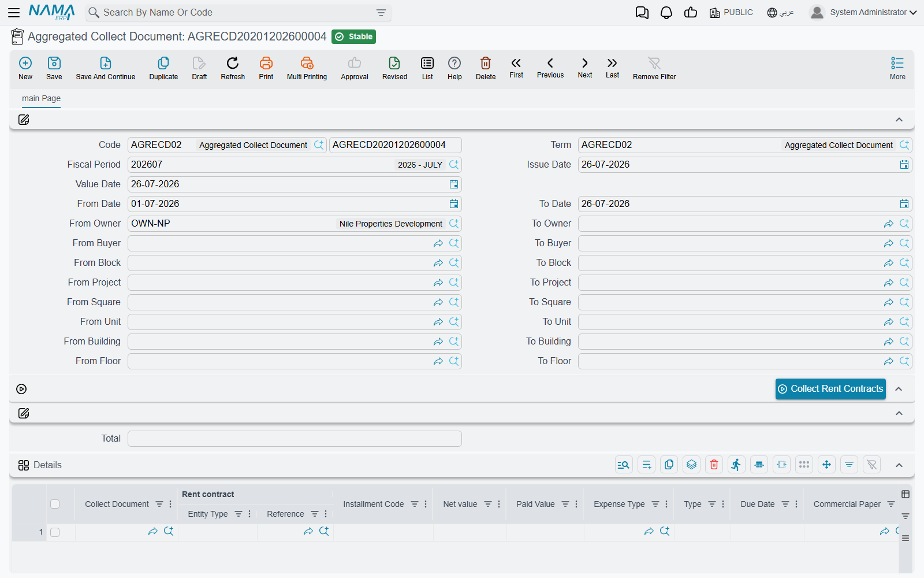This screenshot has width=924, height=578.
Task: Check row 1 checkbox in Details grid
Action: (x=55, y=532)
